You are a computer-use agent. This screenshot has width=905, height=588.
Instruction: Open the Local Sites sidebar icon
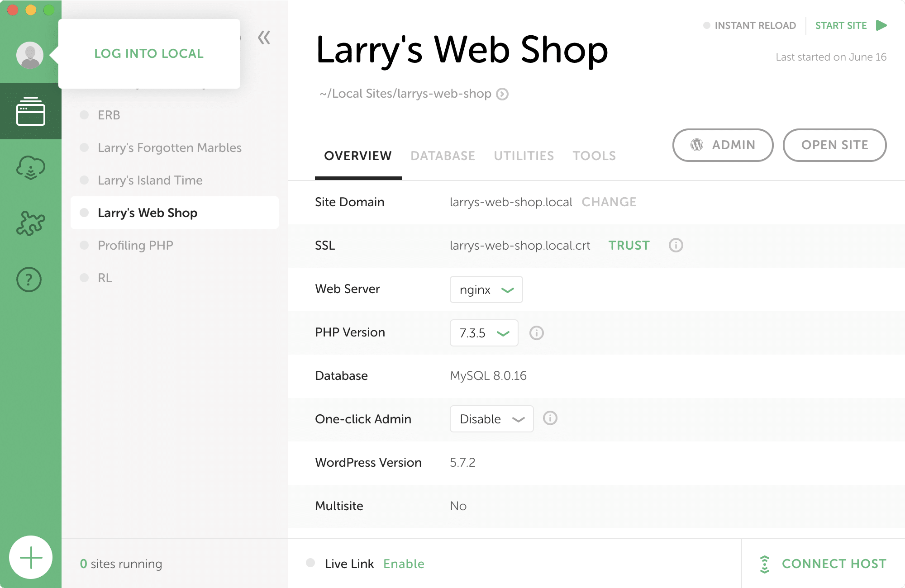pos(31,111)
